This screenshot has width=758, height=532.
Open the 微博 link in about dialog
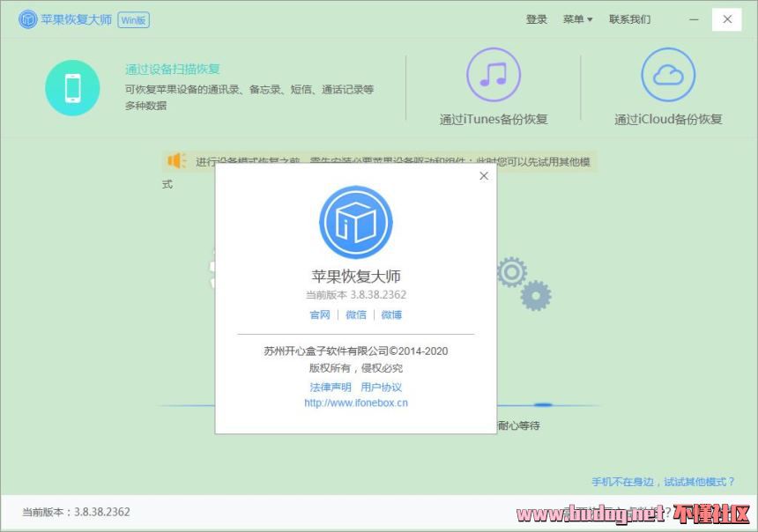point(391,315)
